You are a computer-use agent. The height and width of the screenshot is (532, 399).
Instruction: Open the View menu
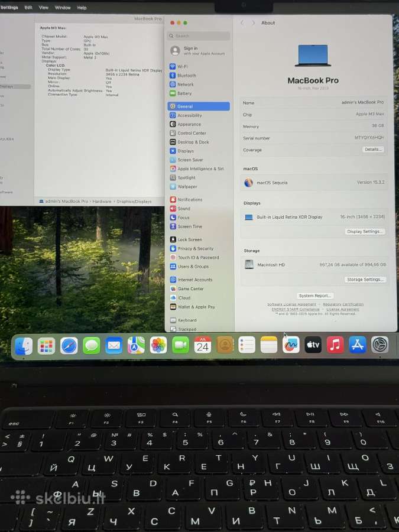pos(43,8)
